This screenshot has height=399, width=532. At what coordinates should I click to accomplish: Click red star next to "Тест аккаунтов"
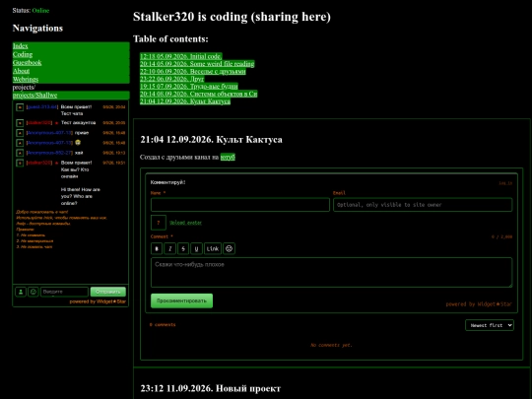57,123
